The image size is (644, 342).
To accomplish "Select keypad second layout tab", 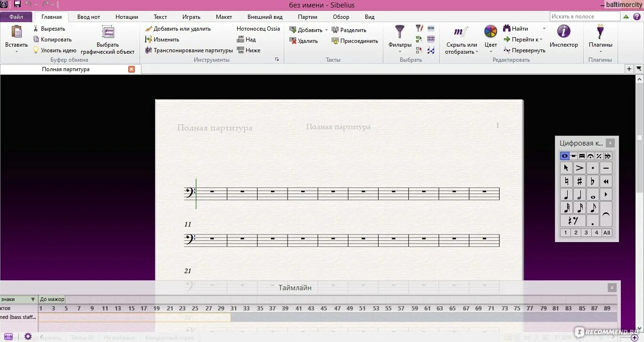I will point(573,156).
